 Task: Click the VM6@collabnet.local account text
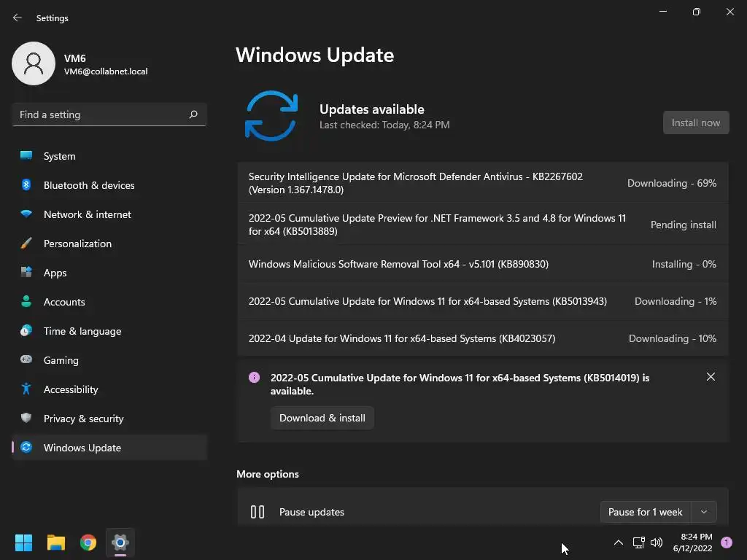(x=106, y=71)
